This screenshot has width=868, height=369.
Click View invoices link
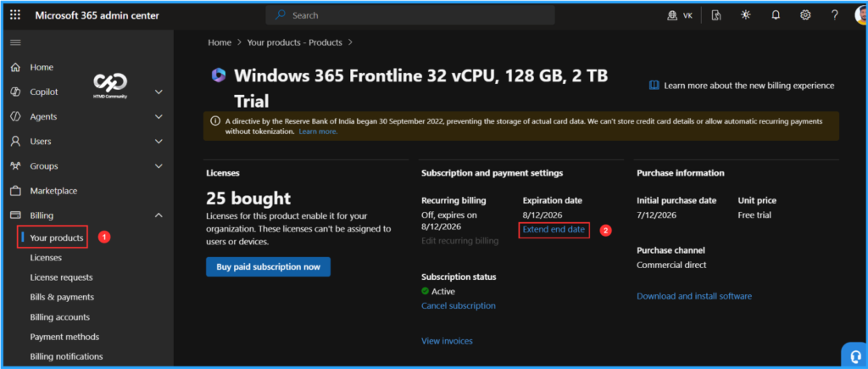click(x=448, y=341)
